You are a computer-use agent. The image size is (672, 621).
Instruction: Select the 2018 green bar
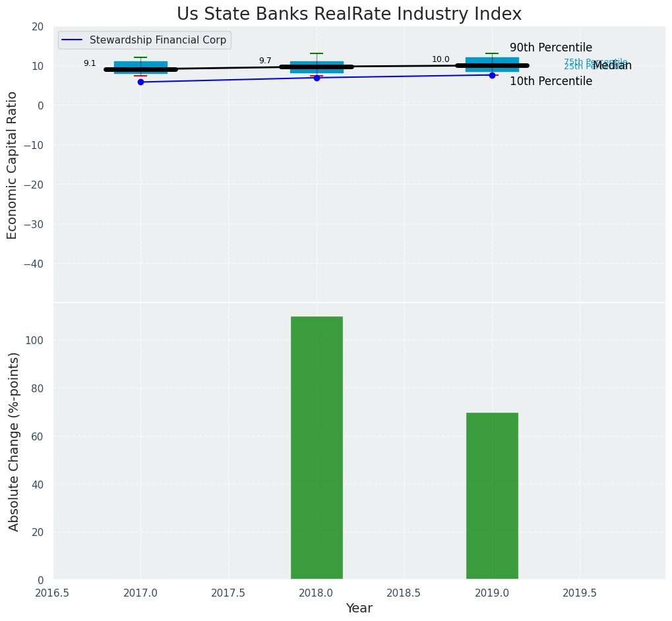(x=317, y=448)
